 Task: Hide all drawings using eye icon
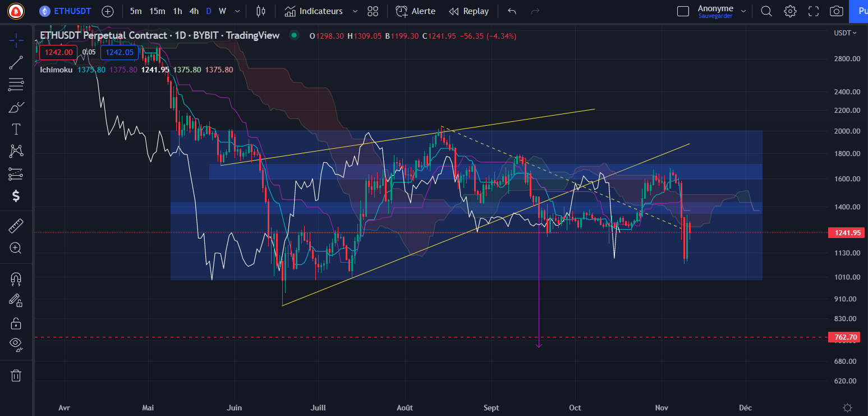pos(16,344)
